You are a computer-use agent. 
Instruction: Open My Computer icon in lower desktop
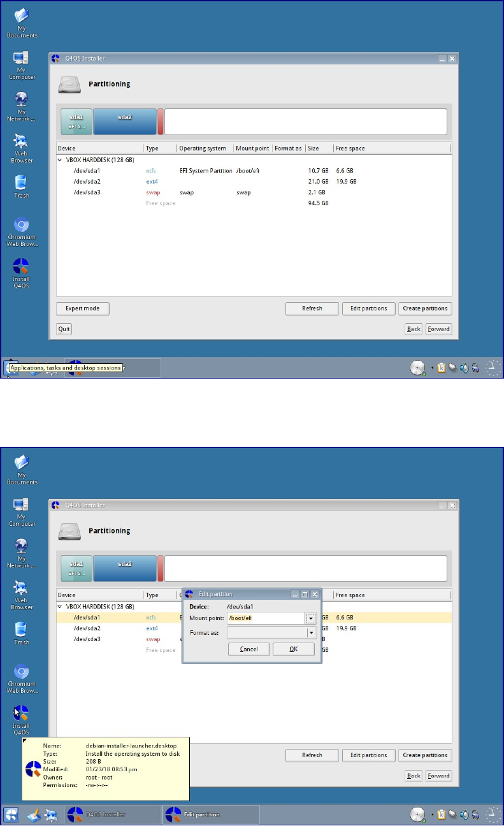point(22,512)
